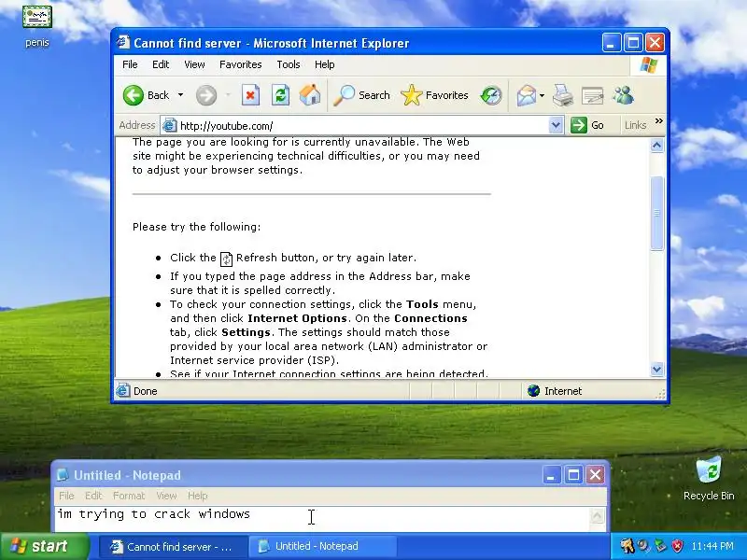Minimize the Notepad window
The height and width of the screenshot is (560, 747).
pos(551,475)
